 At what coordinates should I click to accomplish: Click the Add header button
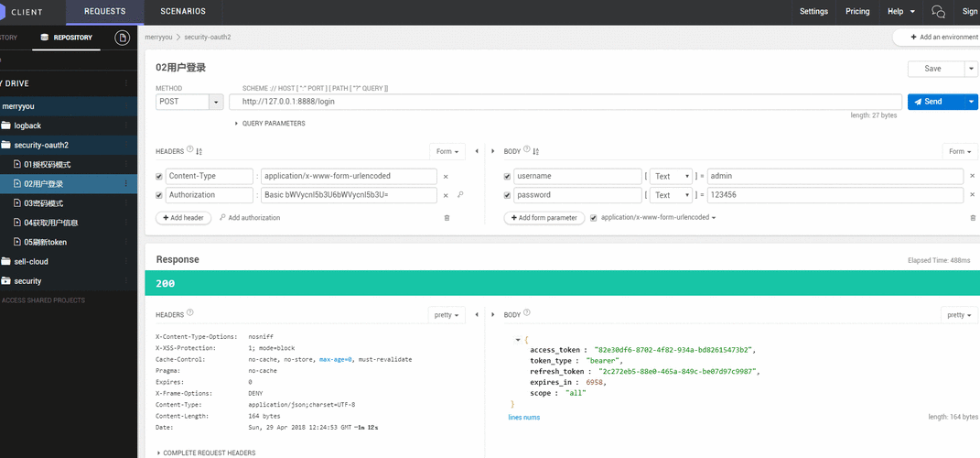[184, 218]
